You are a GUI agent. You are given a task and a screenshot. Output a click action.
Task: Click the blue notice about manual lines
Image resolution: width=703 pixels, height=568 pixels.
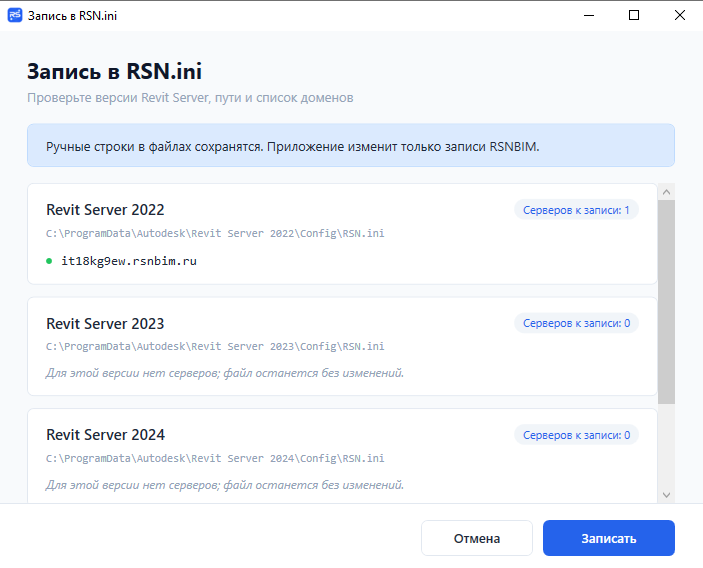351,145
